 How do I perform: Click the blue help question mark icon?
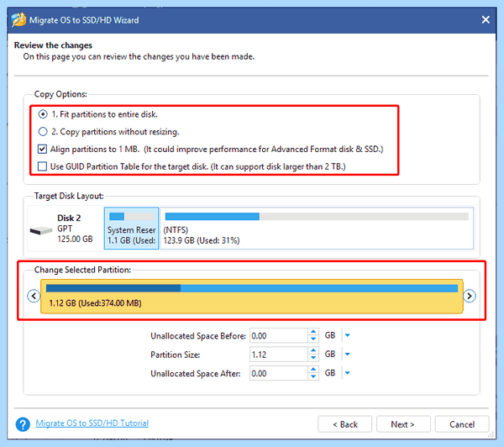[x=23, y=424]
